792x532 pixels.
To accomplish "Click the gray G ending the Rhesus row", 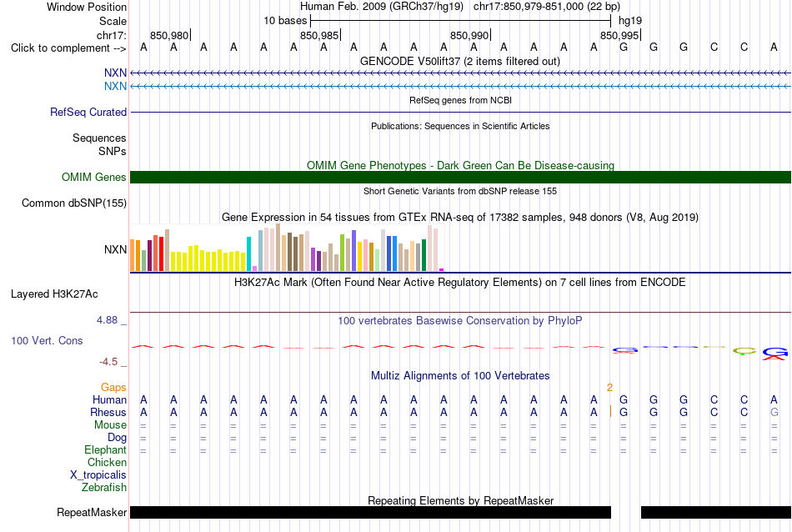I will pos(774,412).
